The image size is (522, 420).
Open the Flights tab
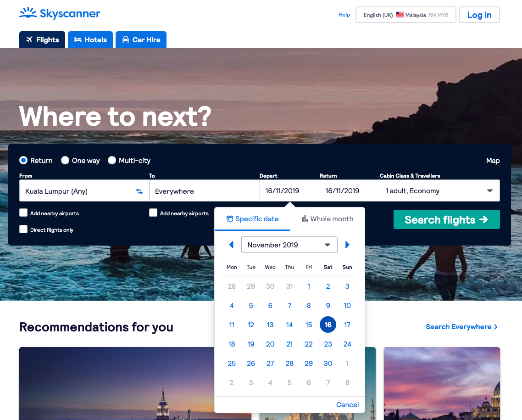[x=42, y=39]
